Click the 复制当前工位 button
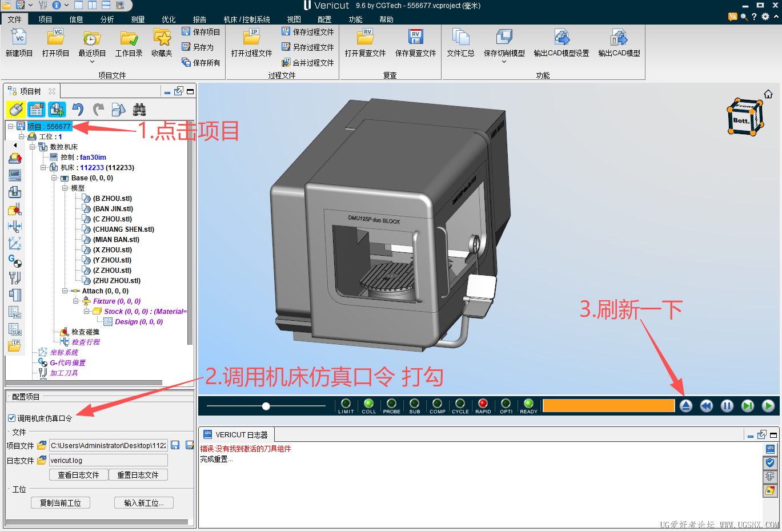This screenshot has height=532, width=782. click(x=60, y=503)
